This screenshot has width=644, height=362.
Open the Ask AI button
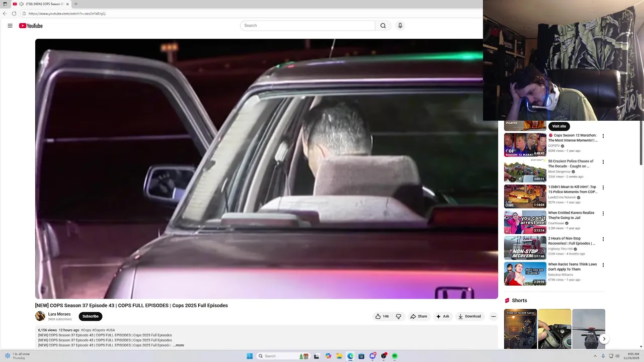coord(443,316)
